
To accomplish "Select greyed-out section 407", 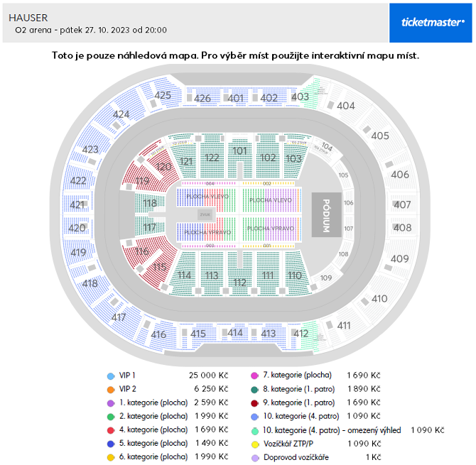I will 402,204.
